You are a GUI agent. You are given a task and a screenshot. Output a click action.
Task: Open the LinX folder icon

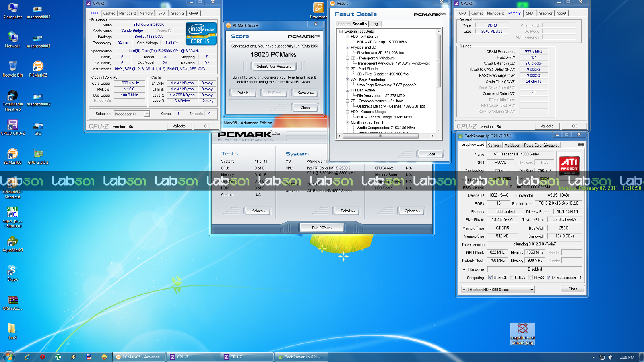pos(12,332)
